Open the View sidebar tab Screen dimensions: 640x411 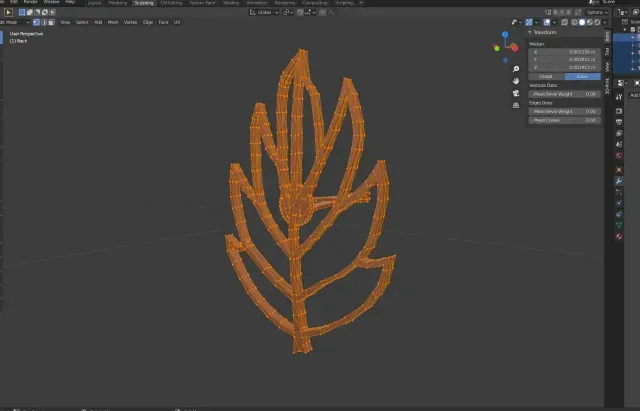[x=607, y=67]
